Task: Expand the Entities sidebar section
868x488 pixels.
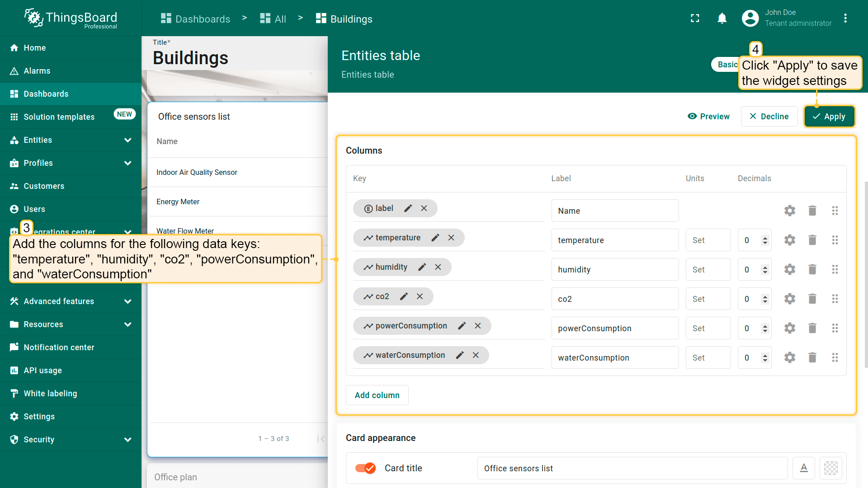Action: click(127, 140)
